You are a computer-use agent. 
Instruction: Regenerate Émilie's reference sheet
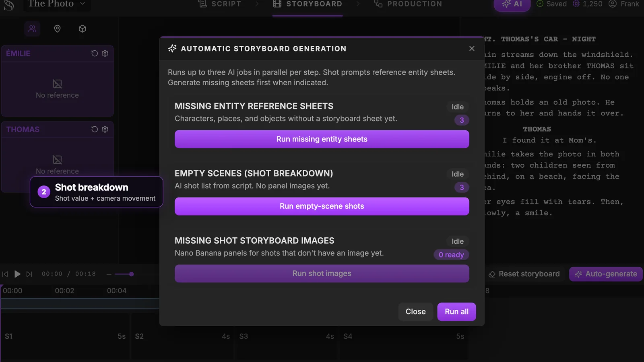pyautogui.click(x=95, y=53)
